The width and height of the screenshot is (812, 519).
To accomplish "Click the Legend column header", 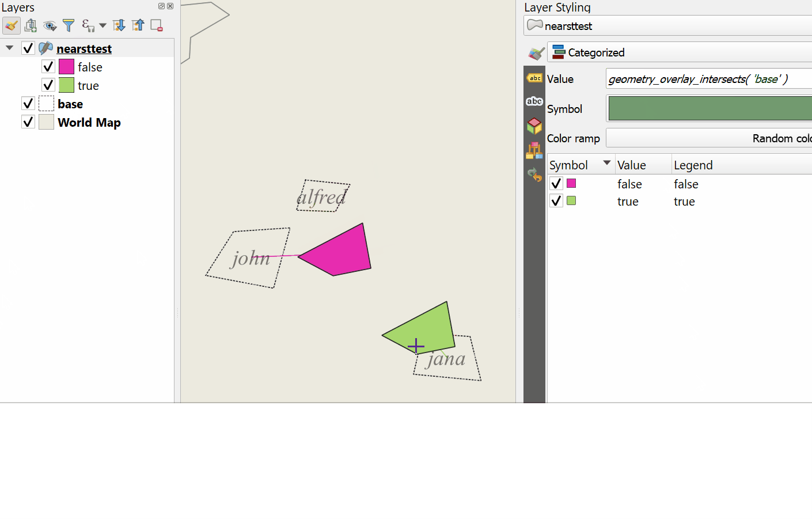I will (693, 165).
